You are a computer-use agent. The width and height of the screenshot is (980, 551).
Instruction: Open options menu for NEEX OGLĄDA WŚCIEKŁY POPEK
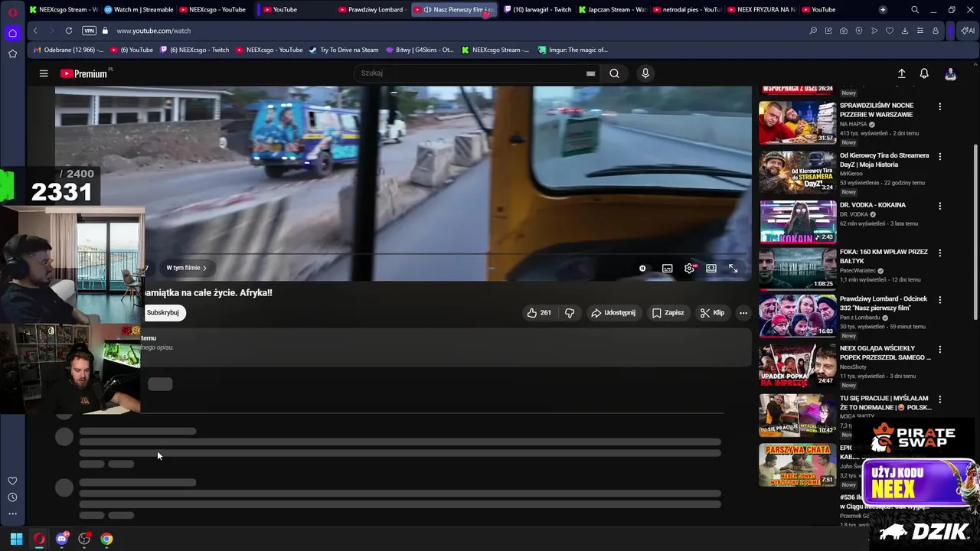(939, 349)
